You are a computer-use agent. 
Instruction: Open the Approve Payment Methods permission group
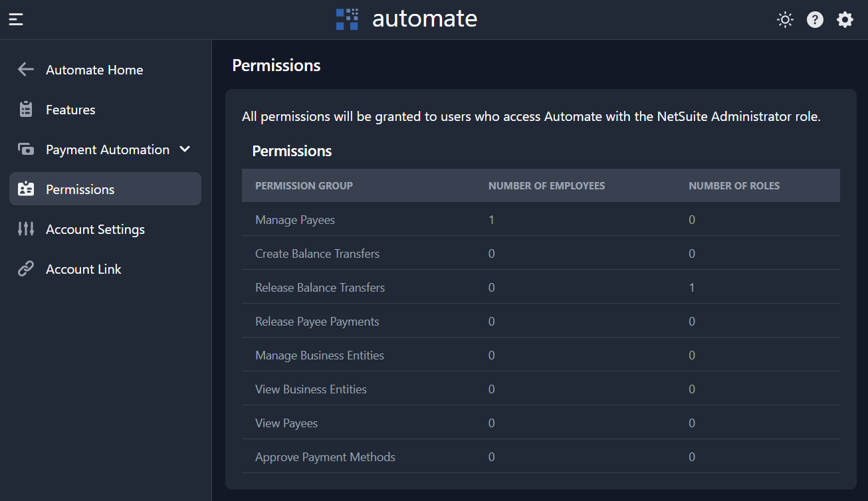[325, 457]
